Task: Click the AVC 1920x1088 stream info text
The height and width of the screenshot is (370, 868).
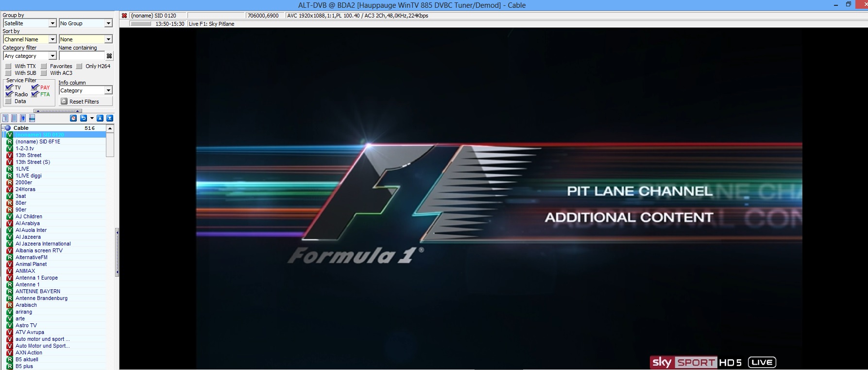Action: pyautogui.click(x=357, y=16)
